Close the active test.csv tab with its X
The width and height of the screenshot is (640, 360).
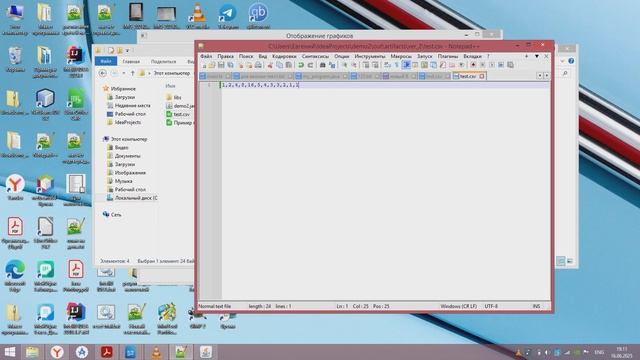(x=482, y=76)
